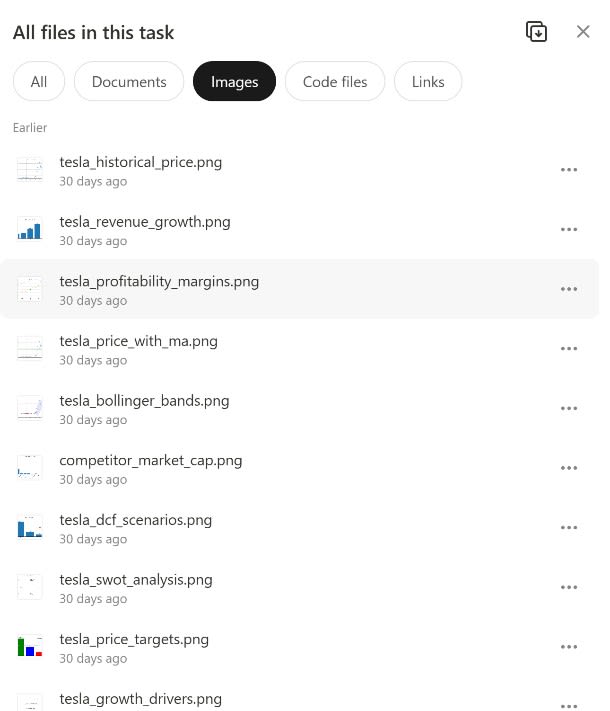The image size is (610, 711).
Task: Open file name tesla_historical_price.png
Action: [x=141, y=162]
